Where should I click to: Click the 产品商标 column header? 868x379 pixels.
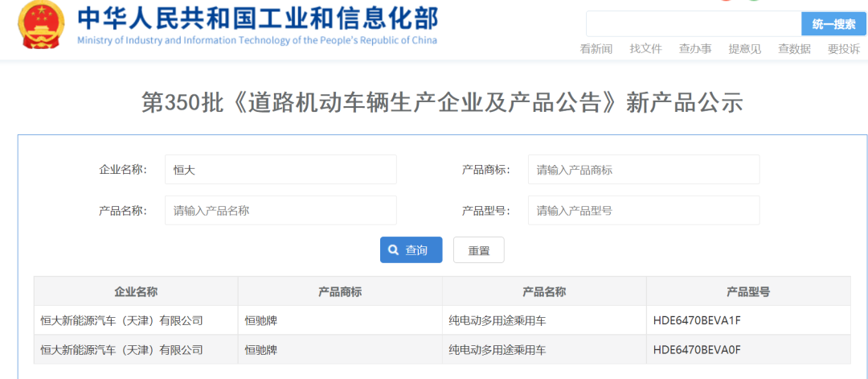point(340,291)
